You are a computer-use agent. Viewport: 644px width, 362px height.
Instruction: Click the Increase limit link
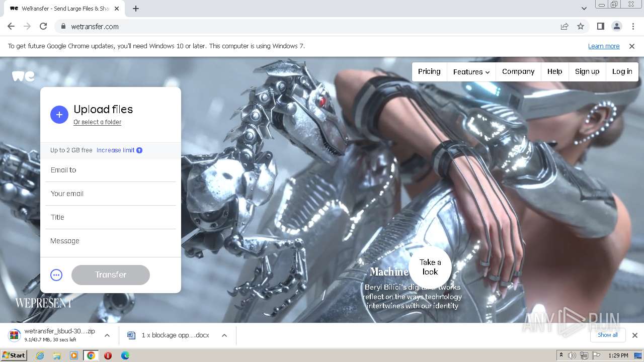[115, 150]
